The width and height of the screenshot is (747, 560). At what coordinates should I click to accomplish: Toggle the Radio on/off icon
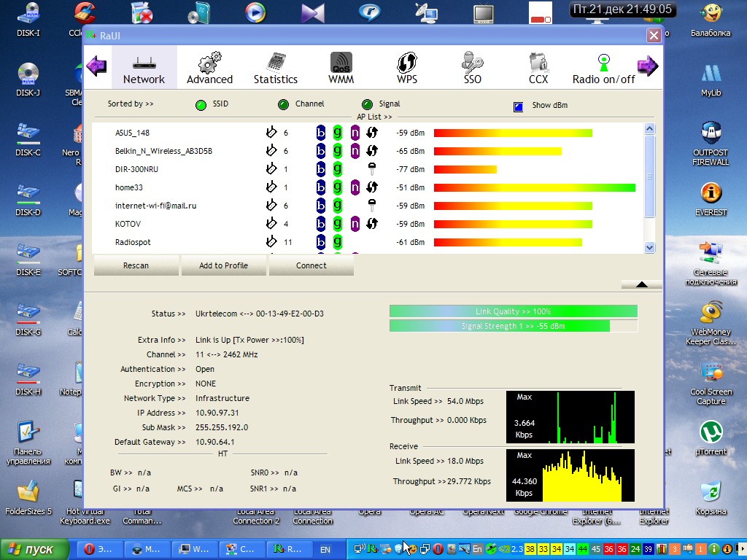(603, 63)
